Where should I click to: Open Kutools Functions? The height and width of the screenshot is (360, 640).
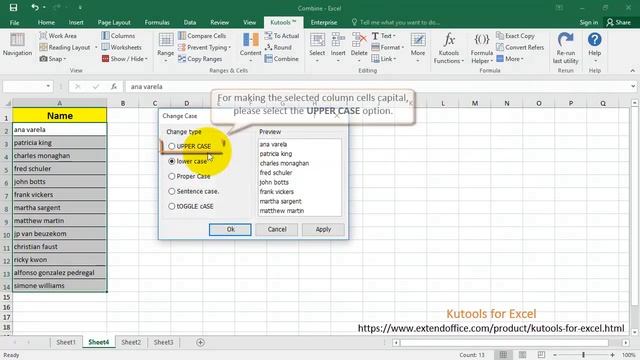pos(449,48)
